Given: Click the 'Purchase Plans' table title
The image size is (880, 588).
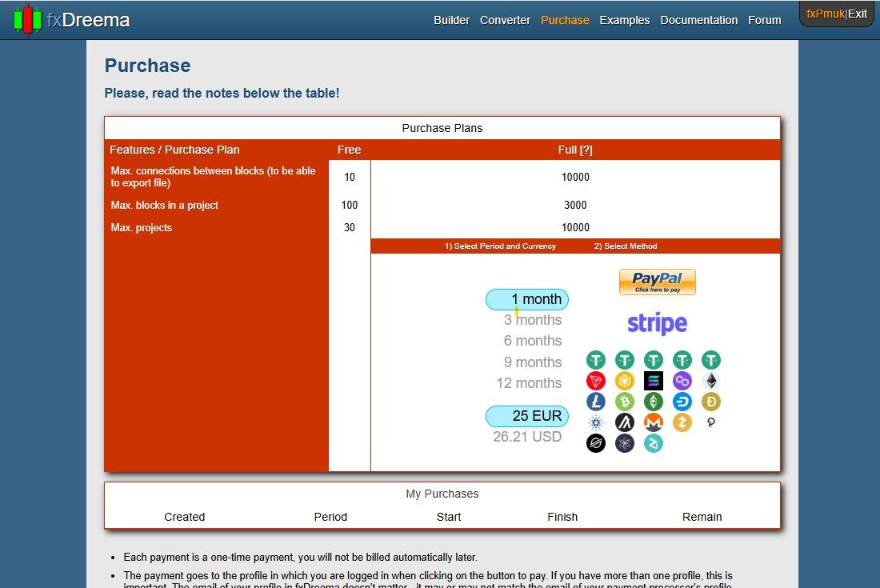Looking at the screenshot, I should [442, 128].
